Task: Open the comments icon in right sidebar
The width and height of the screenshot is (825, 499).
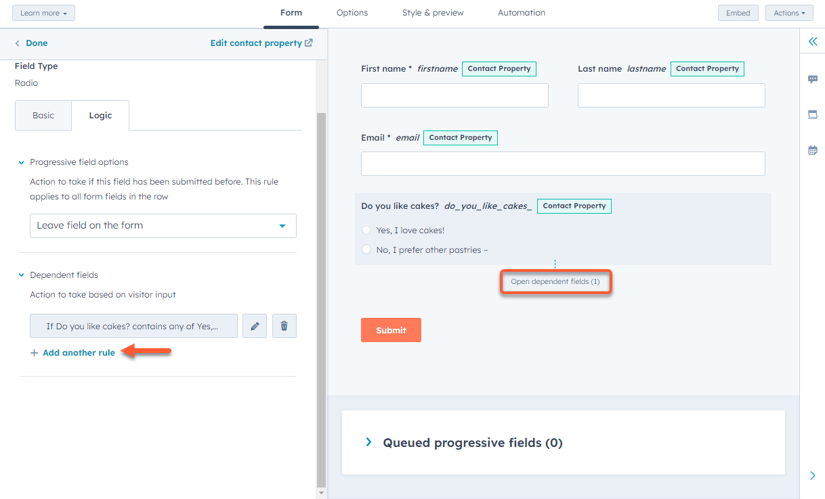Action: [813, 79]
